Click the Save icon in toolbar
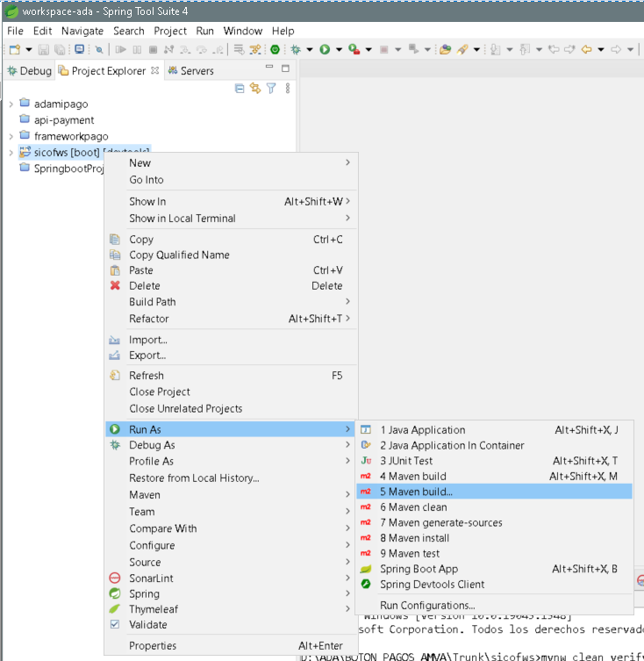This screenshot has height=661, width=644. pos(44,50)
